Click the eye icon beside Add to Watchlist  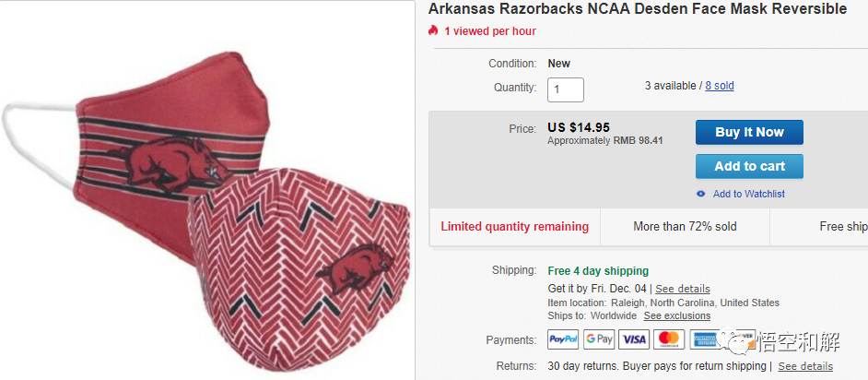pos(701,194)
